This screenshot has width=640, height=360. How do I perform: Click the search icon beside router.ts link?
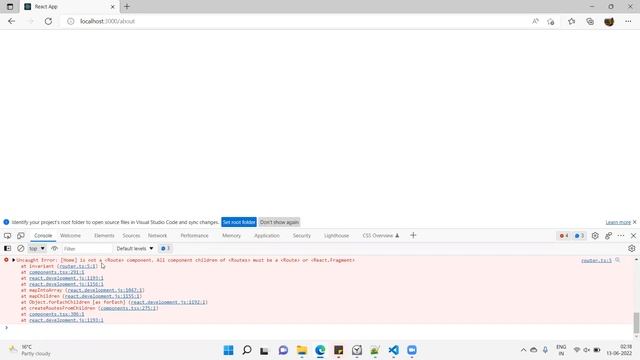618,260
